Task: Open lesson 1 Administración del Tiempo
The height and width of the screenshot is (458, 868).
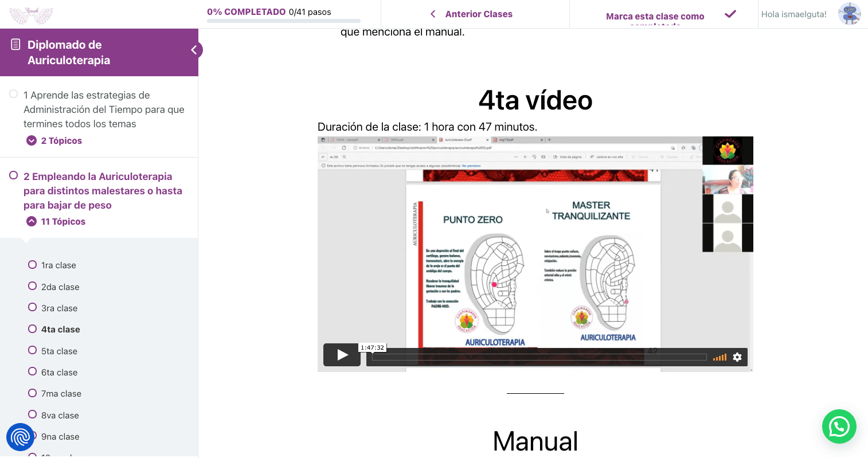Action: coord(104,109)
